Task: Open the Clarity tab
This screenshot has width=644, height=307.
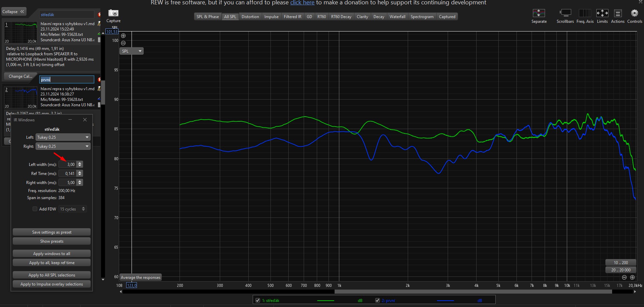Action: pos(362,17)
